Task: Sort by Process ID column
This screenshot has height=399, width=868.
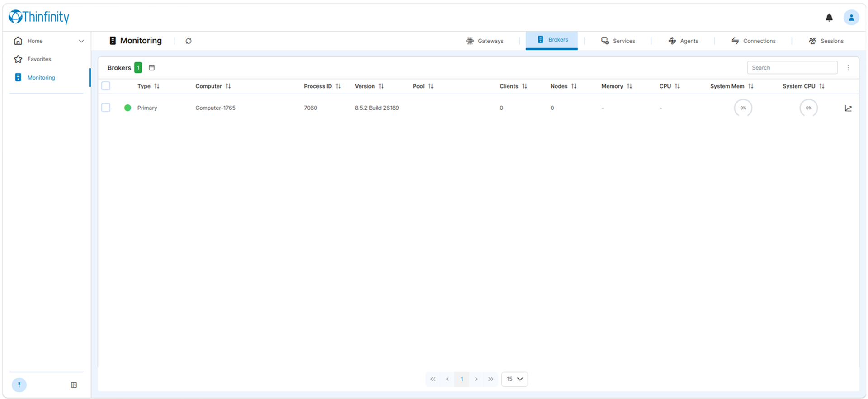Action: pos(338,86)
